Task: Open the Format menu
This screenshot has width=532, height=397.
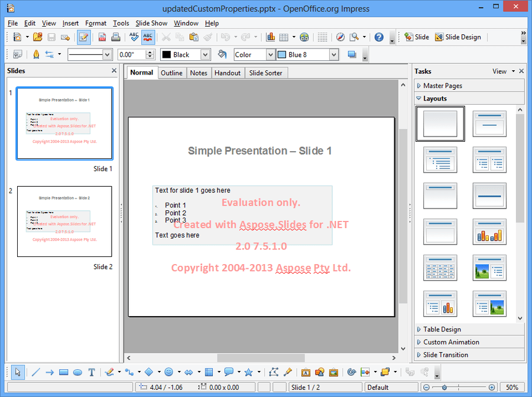Action: point(96,23)
